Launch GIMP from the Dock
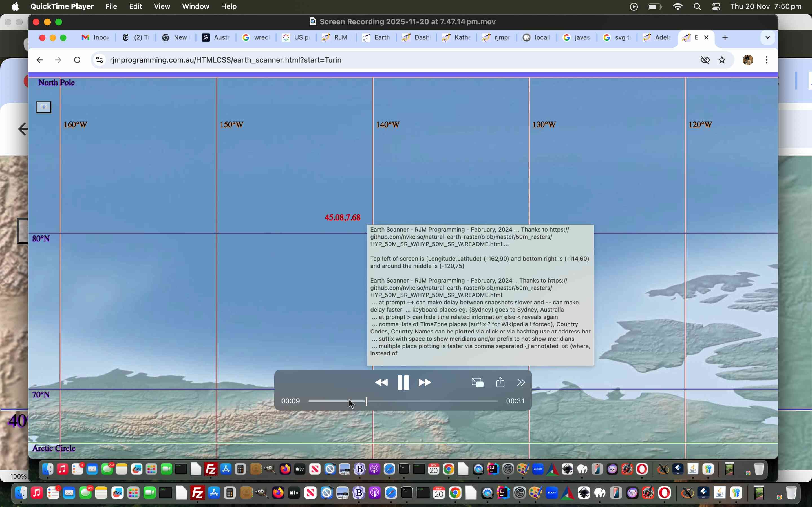 tap(633, 493)
